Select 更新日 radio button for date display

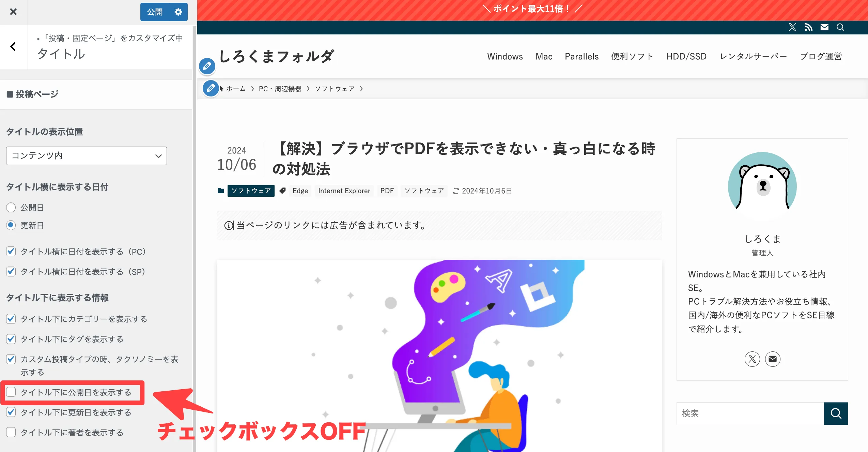(x=11, y=225)
